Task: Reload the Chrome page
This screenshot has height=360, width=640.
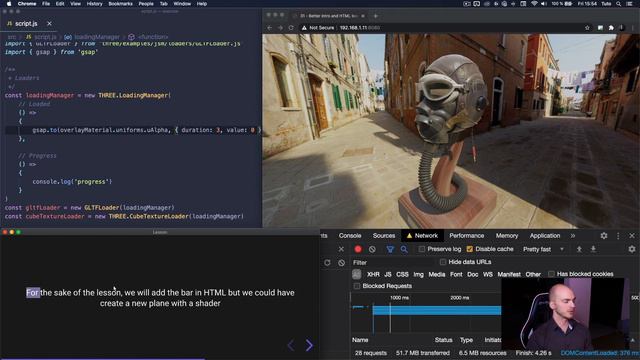Action: 291,28
